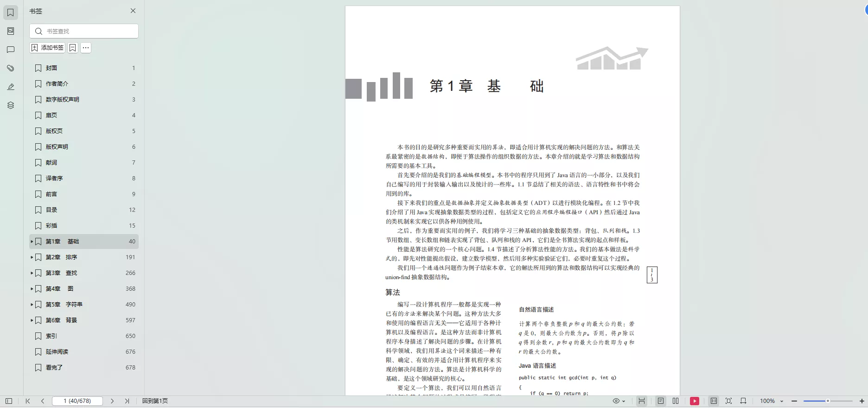Go to the next page
Viewport: 868px width, 408px height.
tap(112, 401)
